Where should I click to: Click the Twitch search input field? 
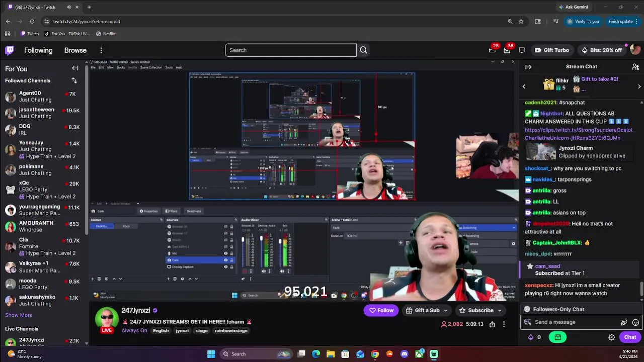tap(291, 50)
